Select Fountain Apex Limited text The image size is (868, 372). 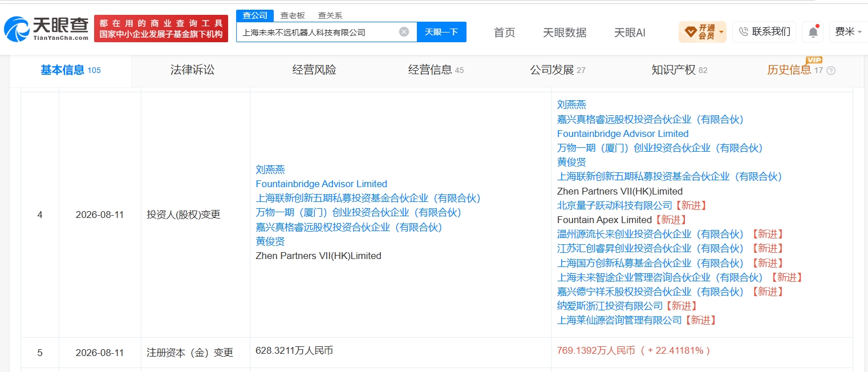pos(604,220)
